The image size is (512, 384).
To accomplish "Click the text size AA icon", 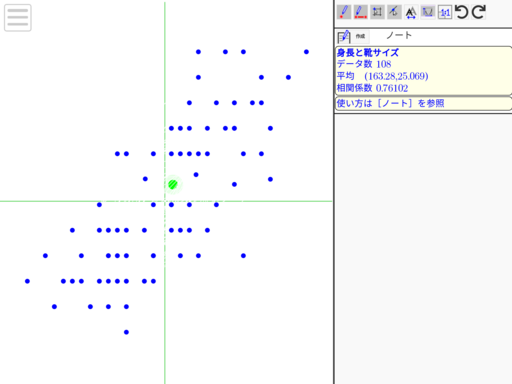I will click(411, 12).
